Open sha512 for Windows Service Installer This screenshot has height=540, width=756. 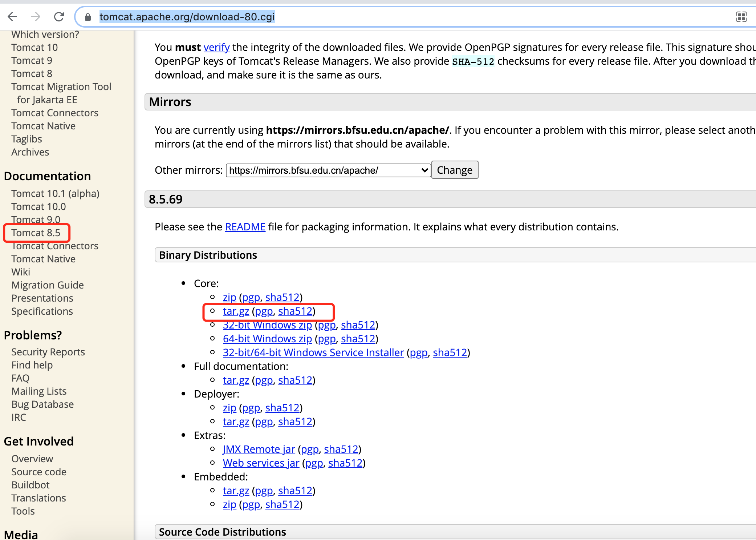(450, 352)
